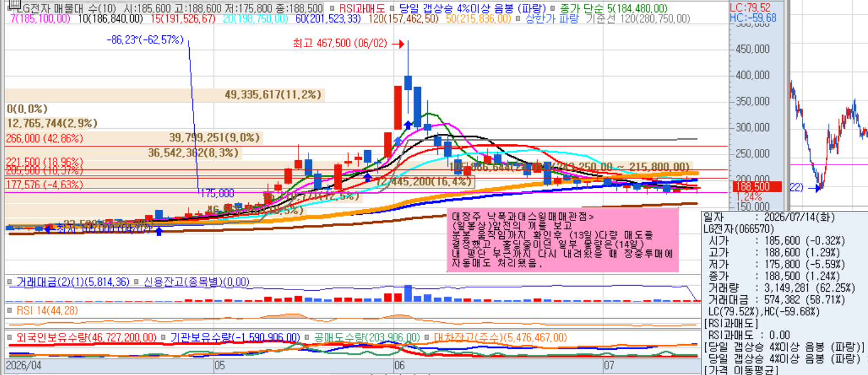This screenshot has height=375, width=868.
Task: Click the orange 50(215,836,00) moving average label
Action: coord(478,19)
